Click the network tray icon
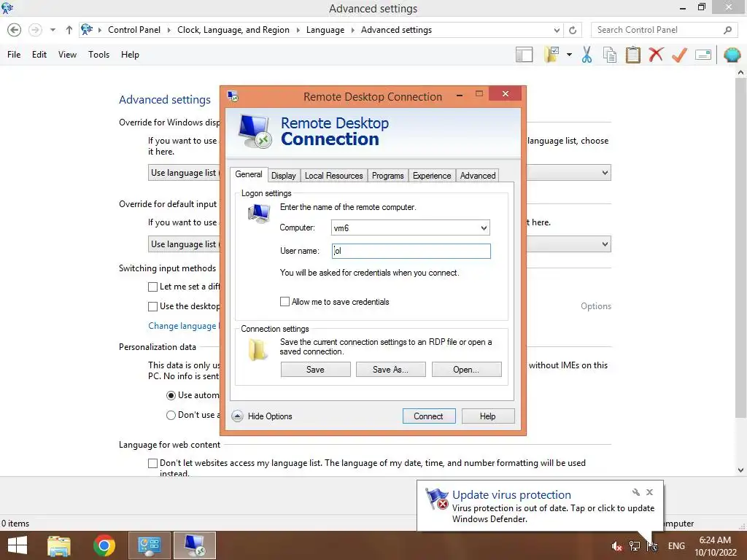The image size is (747, 560). (635, 546)
